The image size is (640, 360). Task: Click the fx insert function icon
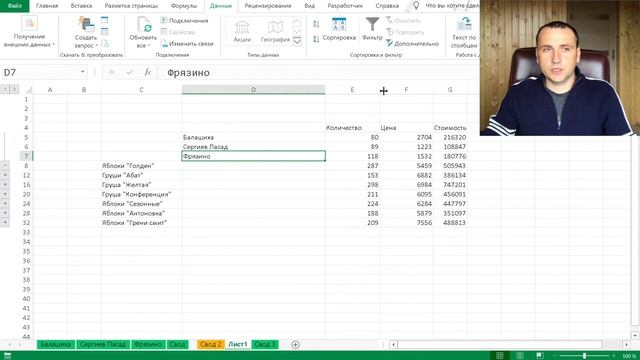point(147,72)
